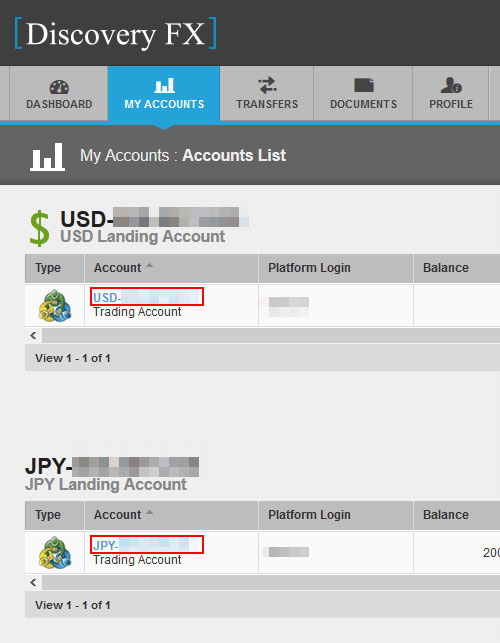Click the left scroll arrow in the JPY table
500x643 pixels.
pos(33,582)
